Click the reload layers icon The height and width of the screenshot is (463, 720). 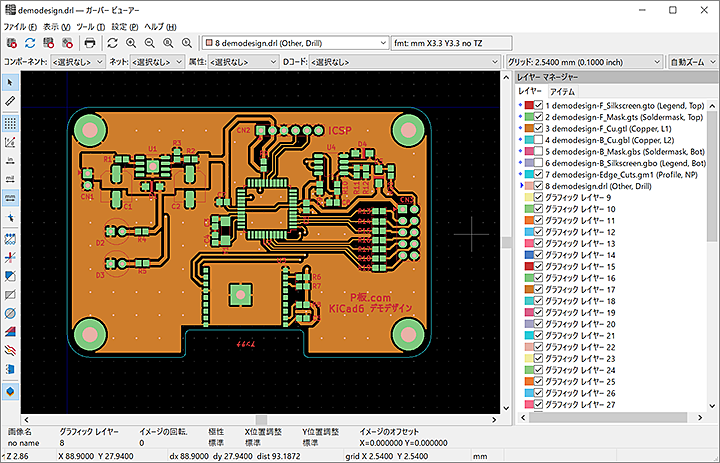(x=31, y=44)
